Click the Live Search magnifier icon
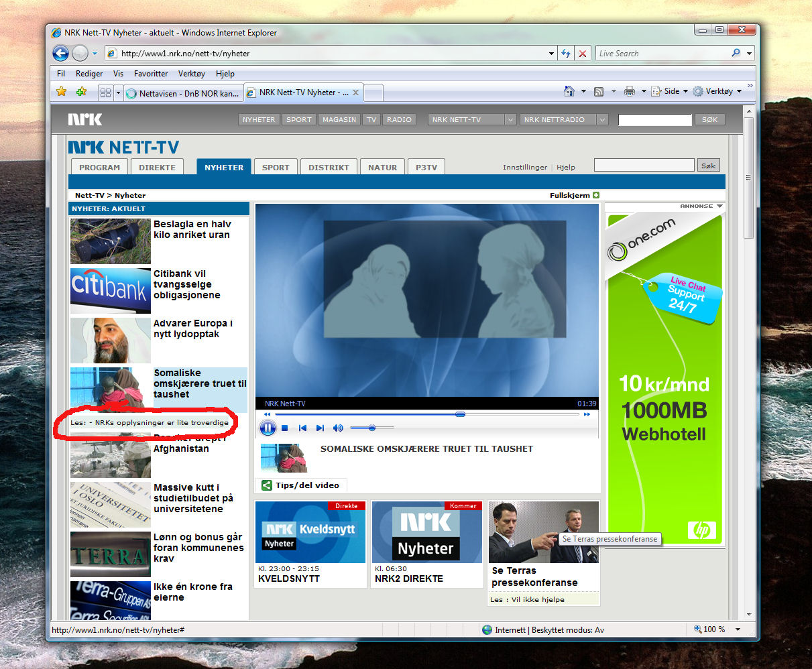Image resolution: width=812 pixels, height=669 pixels. (x=736, y=54)
